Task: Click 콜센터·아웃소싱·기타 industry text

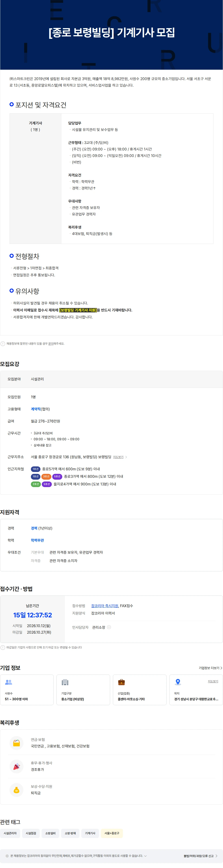Action: pos(131,699)
